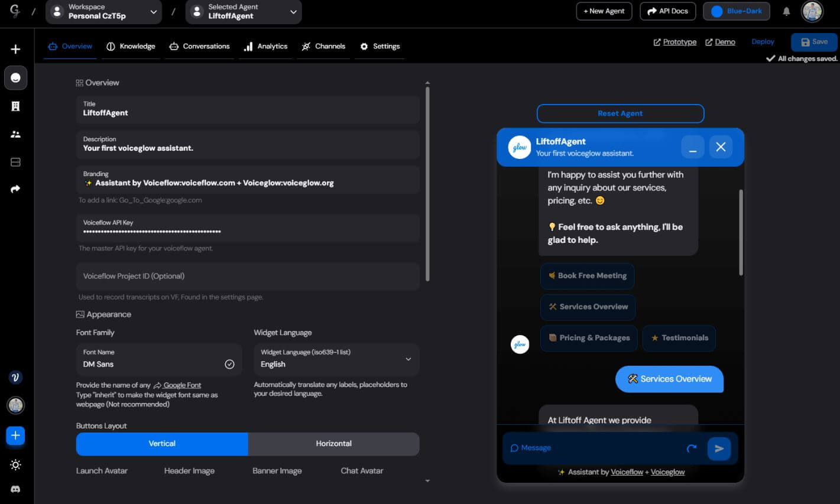Switch to the Analytics tab
840x504 pixels.
tap(265, 46)
